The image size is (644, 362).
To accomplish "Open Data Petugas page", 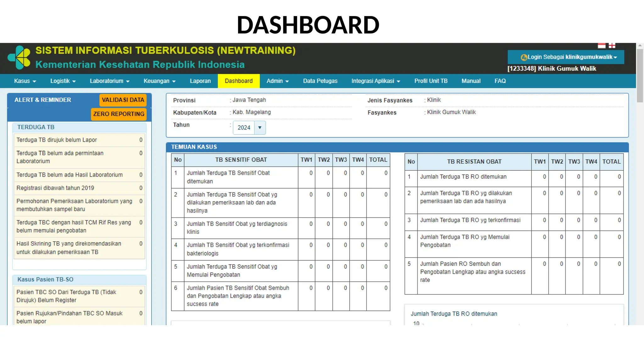I will click(x=320, y=81).
